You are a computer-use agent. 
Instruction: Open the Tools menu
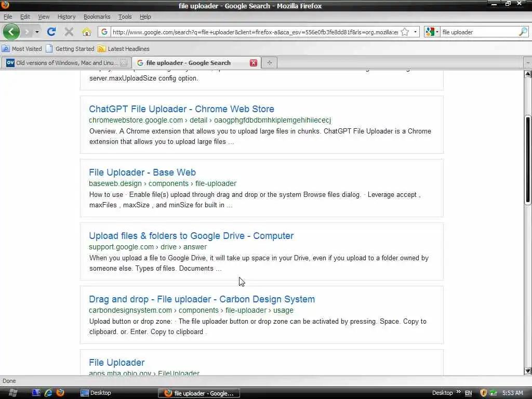[125, 17]
